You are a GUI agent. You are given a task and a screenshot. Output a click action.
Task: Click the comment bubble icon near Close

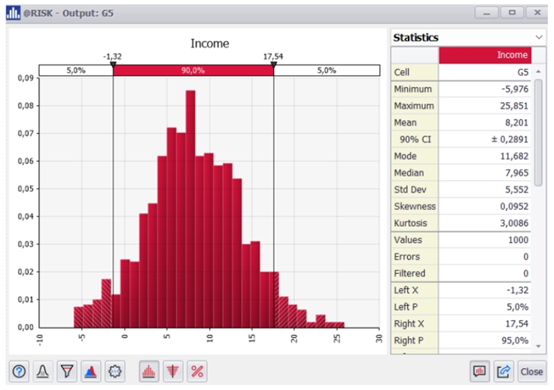coord(479,371)
